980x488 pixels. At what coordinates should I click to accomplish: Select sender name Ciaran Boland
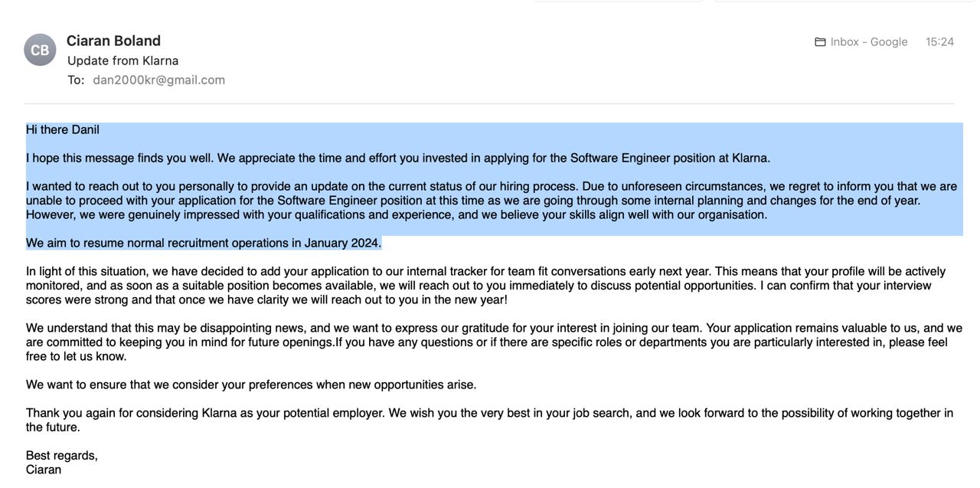113,41
